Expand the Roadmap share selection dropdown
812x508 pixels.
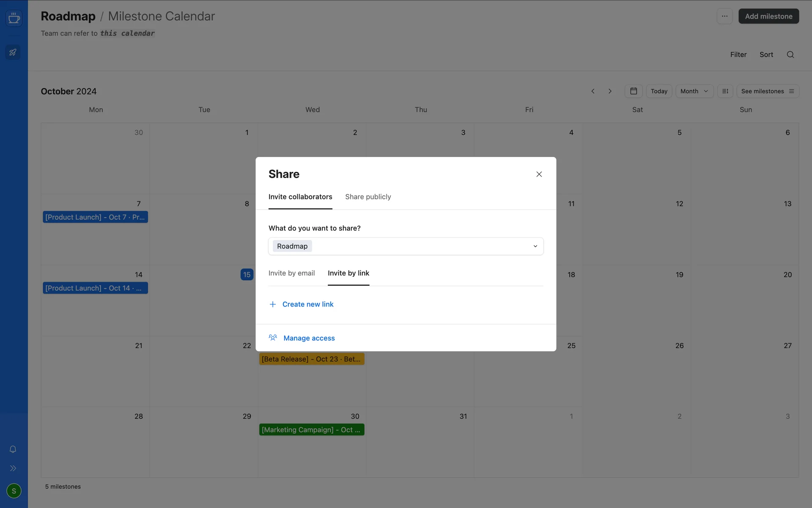tap(535, 246)
